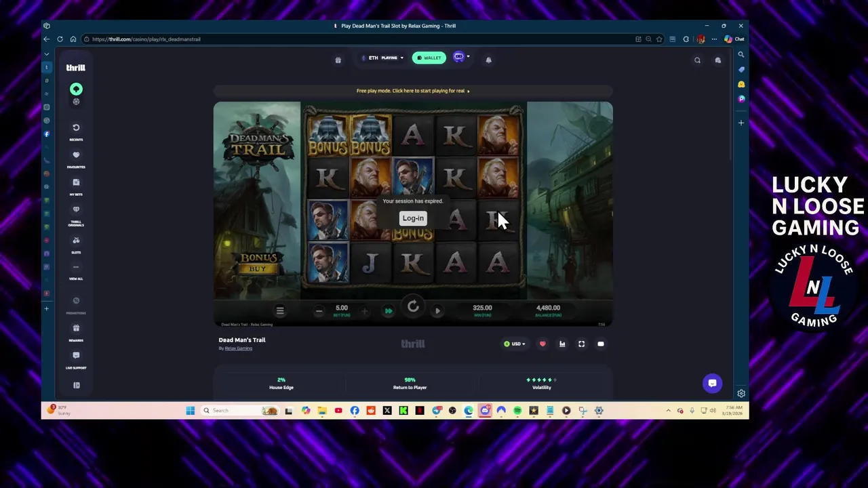Open Live Support in the sidebar
The width and height of the screenshot is (868, 488).
click(x=76, y=360)
